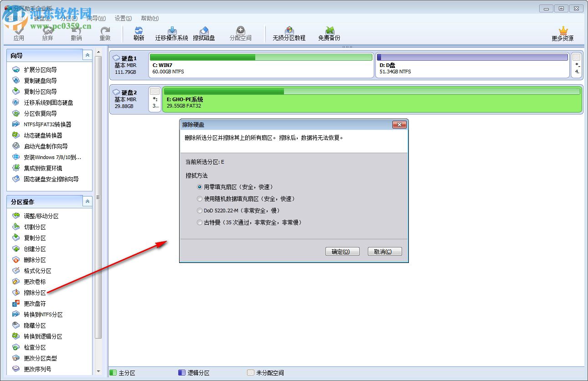Open the 迁移操作系统 migration tool
588x381 pixels.
(171, 33)
